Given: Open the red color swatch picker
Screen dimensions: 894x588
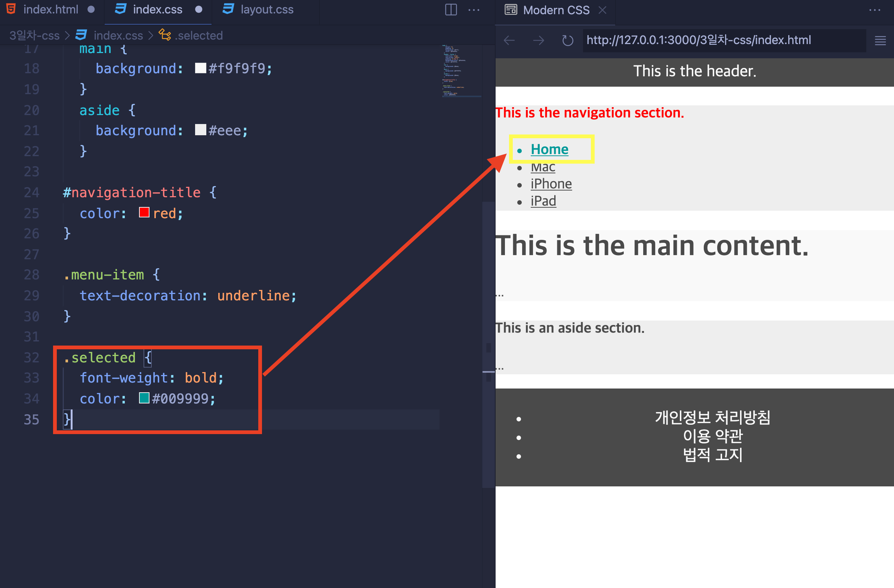Looking at the screenshot, I should click(144, 213).
